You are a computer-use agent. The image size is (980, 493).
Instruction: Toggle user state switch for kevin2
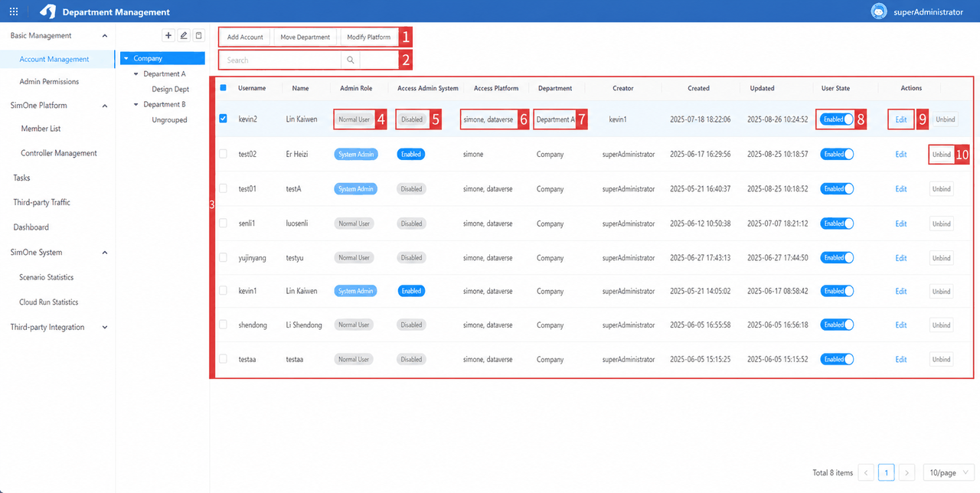[837, 119]
